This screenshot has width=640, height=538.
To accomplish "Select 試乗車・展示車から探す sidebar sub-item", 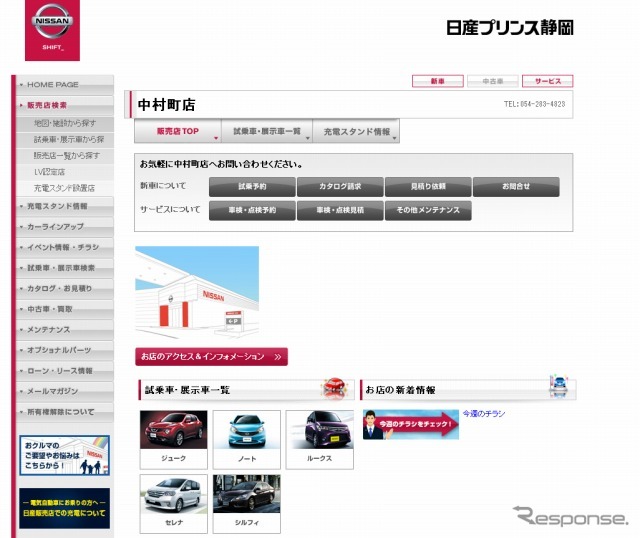I will [x=65, y=140].
